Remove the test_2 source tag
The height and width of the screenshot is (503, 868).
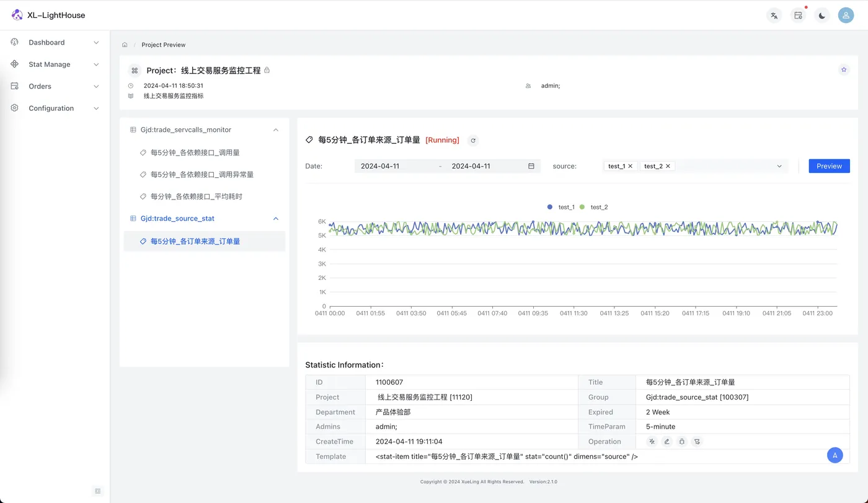pos(668,166)
